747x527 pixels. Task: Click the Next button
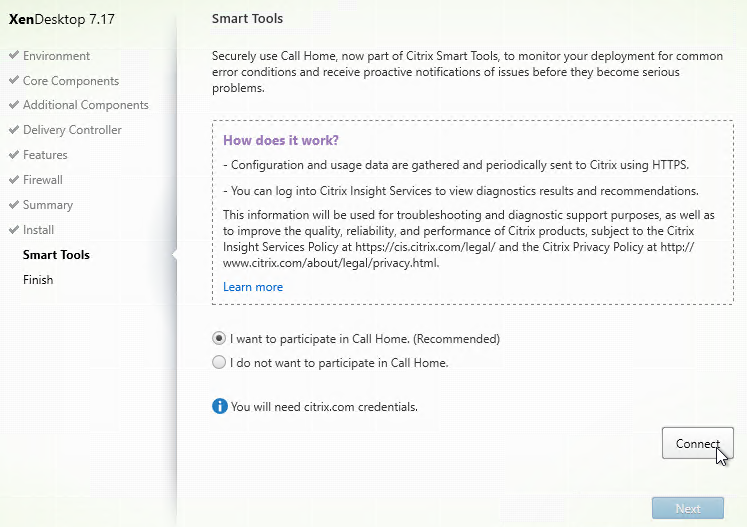[688, 508]
